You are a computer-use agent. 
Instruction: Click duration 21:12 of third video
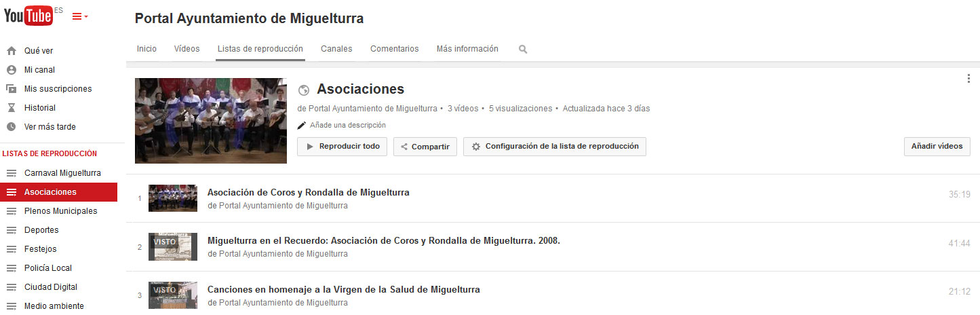click(959, 293)
